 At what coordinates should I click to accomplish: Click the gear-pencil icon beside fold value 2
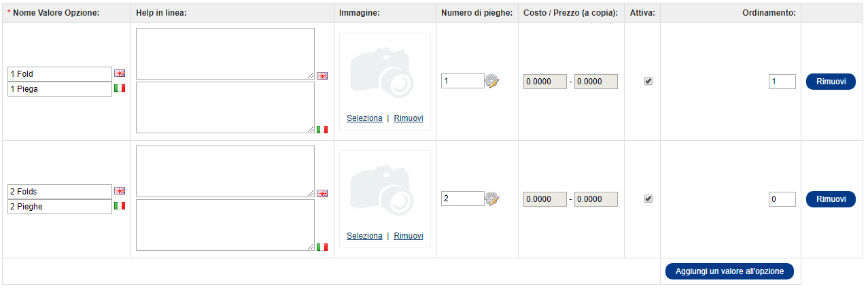pyautogui.click(x=492, y=199)
